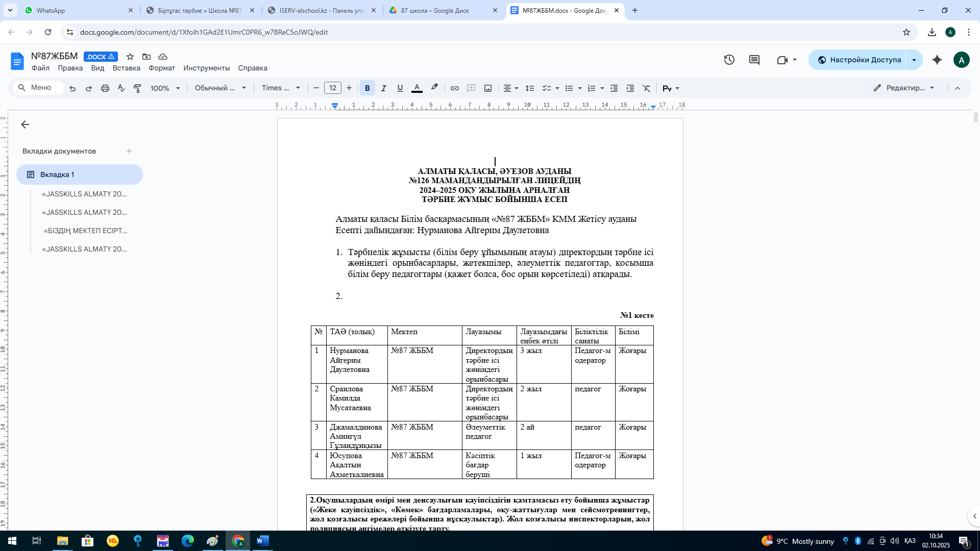Screen dimensions: 980x551
Task: Toggle bold formatting
Action: tap(367, 88)
